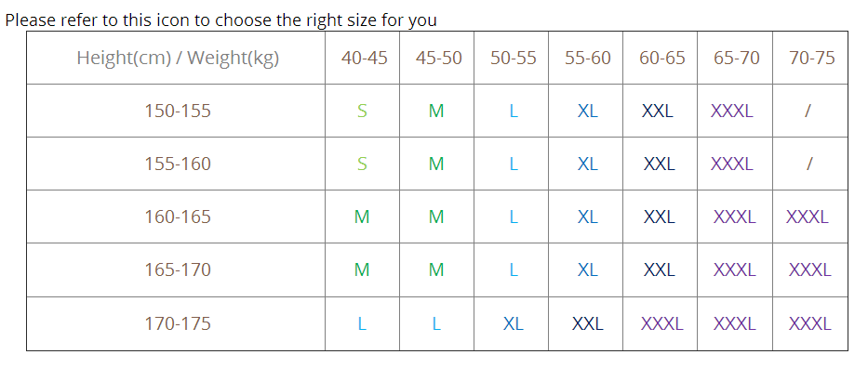868x381 pixels.
Task: Select the XXL size in the 170-175 row
Action: (x=587, y=323)
